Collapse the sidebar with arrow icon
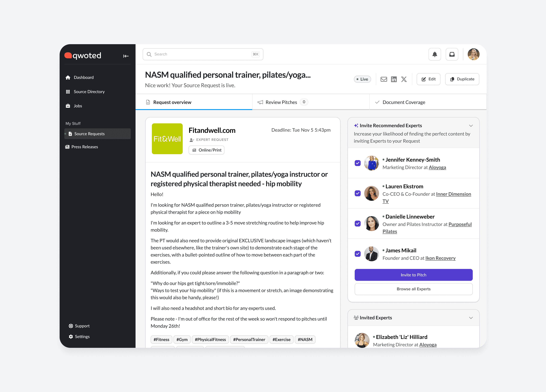Image resolution: width=546 pixels, height=392 pixels. click(126, 56)
